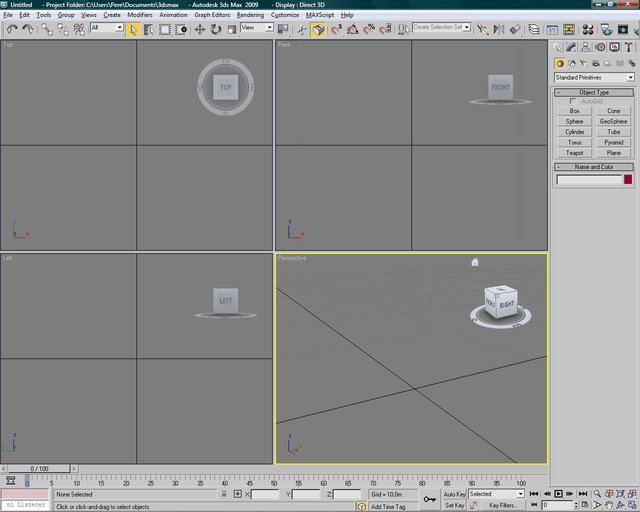Click the Teapot primitive button
Image resolution: width=640 pixels, height=512 pixels.
[x=574, y=153]
